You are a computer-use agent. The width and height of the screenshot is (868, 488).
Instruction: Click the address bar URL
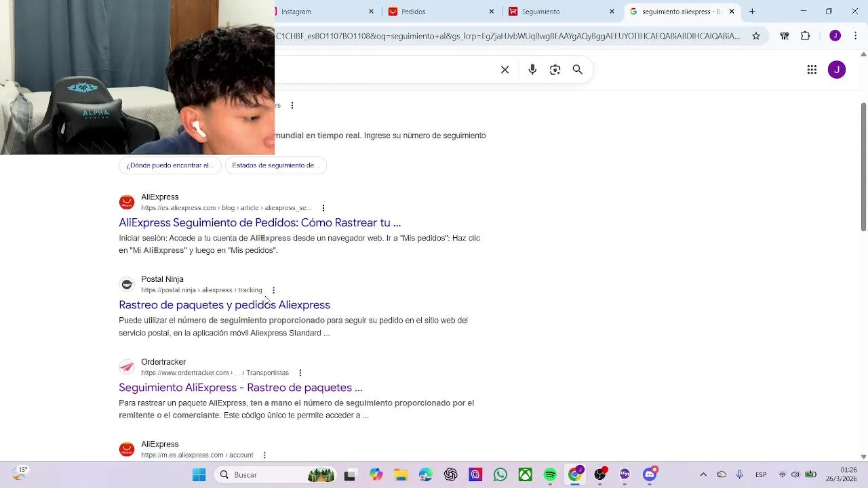click(509, 36)
